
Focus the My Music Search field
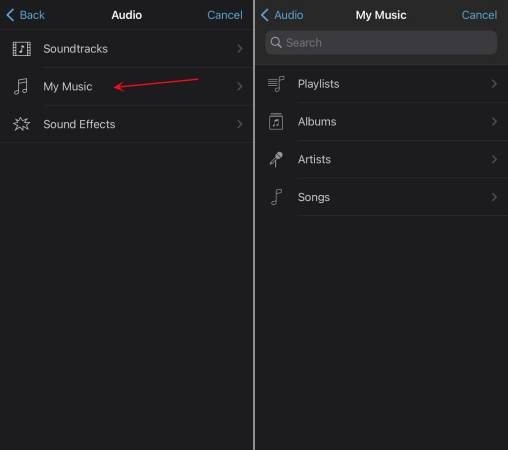[381, 42]
